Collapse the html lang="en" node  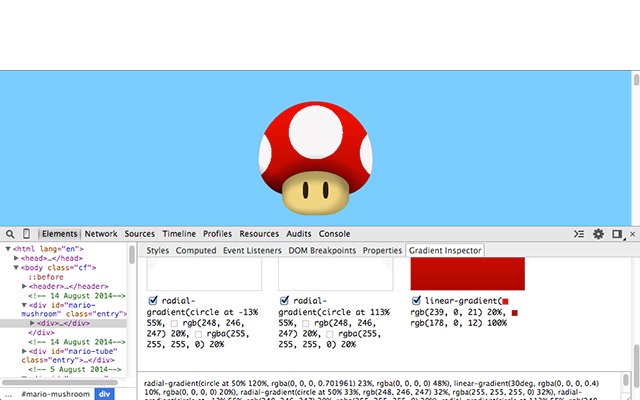8,249
